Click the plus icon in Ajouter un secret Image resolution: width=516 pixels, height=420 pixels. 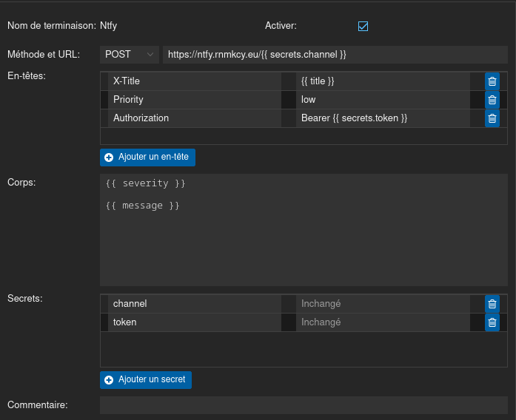click(109, 380)
